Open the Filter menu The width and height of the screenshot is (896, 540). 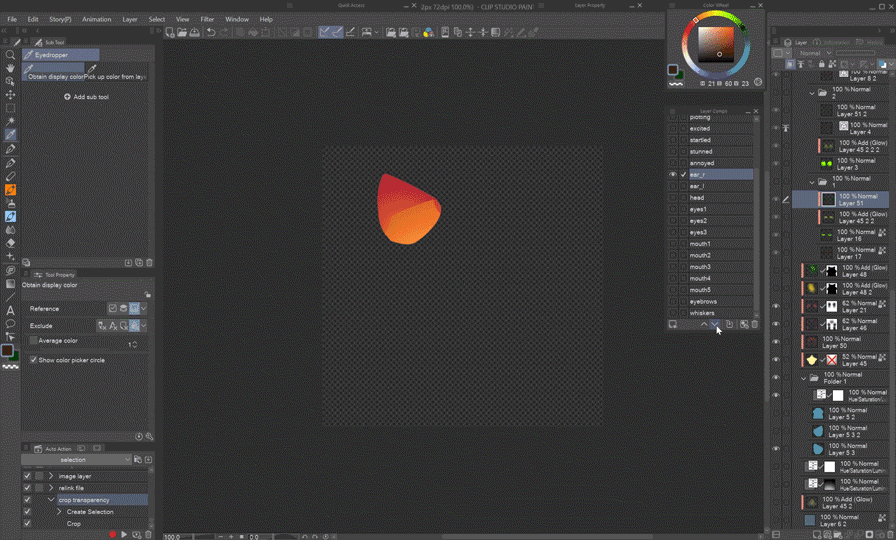(x=207, y=19)
